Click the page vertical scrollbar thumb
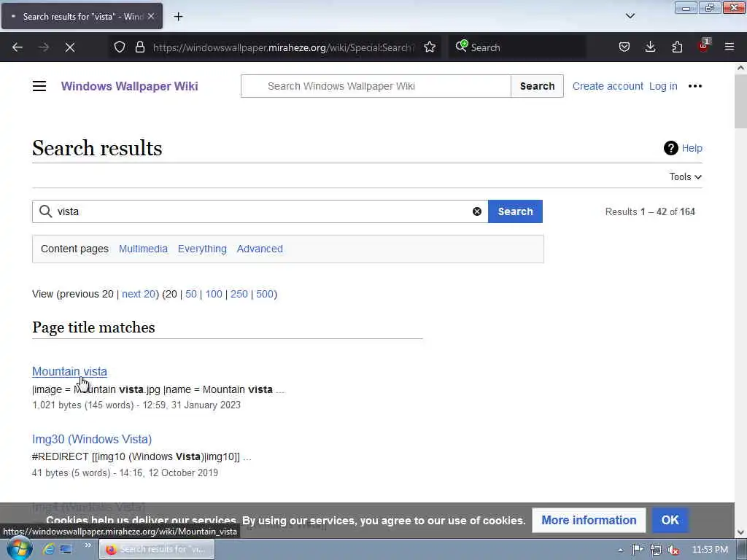Image resolution: width=747 pixels, height=560 pixels. [x=740, y=102]
